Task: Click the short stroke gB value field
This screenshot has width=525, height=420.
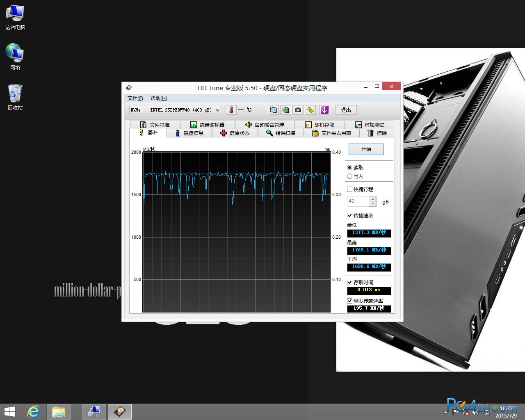Action: pos(358,201)
